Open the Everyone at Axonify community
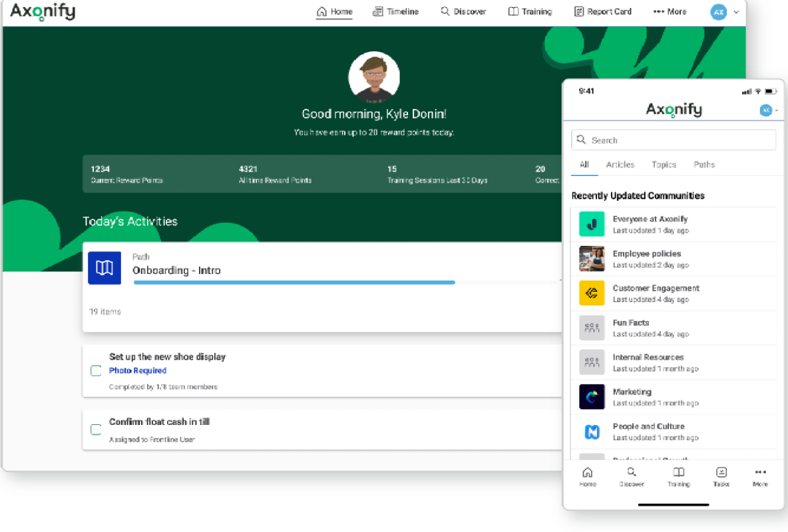 coord(674,225)
